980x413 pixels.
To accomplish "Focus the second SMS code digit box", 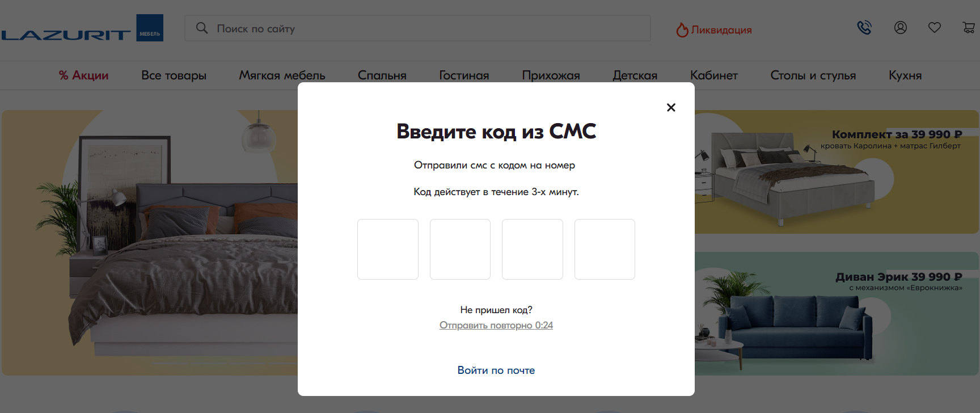I will [460, 249].
